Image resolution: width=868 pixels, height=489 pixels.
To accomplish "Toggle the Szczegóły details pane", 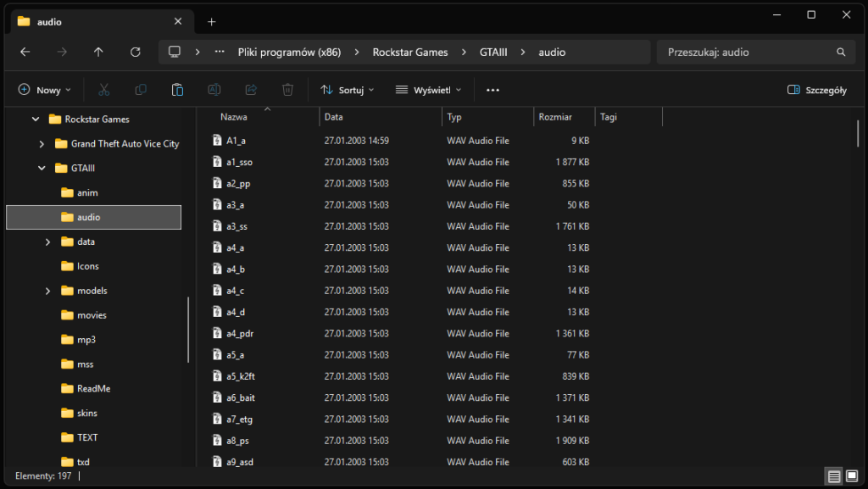I will (x=817, y=90).
